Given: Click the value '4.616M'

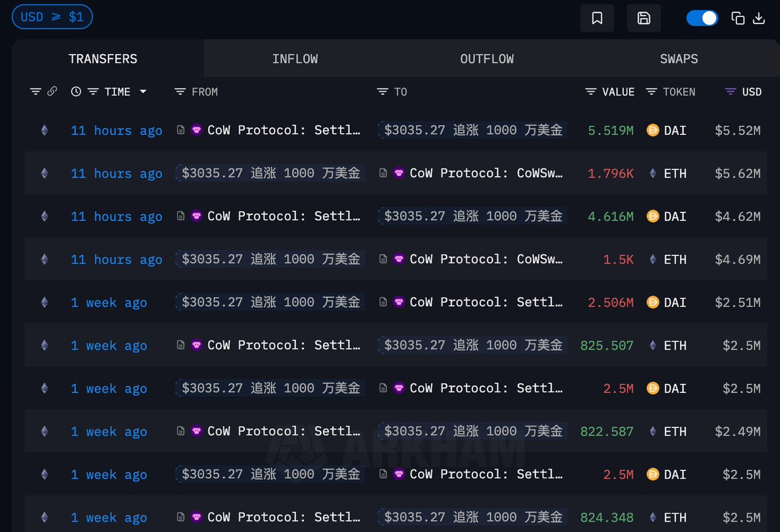Looking at the screenshot, I should pyautogui.click(x=610, y=216).
